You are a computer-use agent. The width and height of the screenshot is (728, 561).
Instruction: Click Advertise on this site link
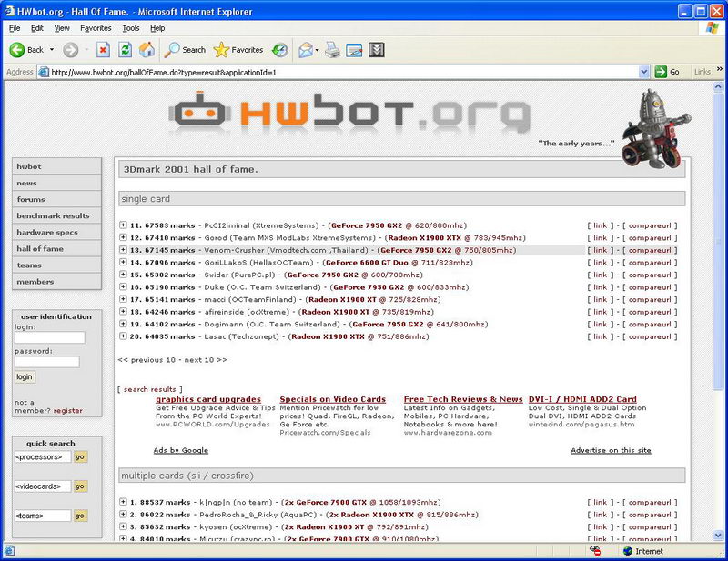coord(611,450)
